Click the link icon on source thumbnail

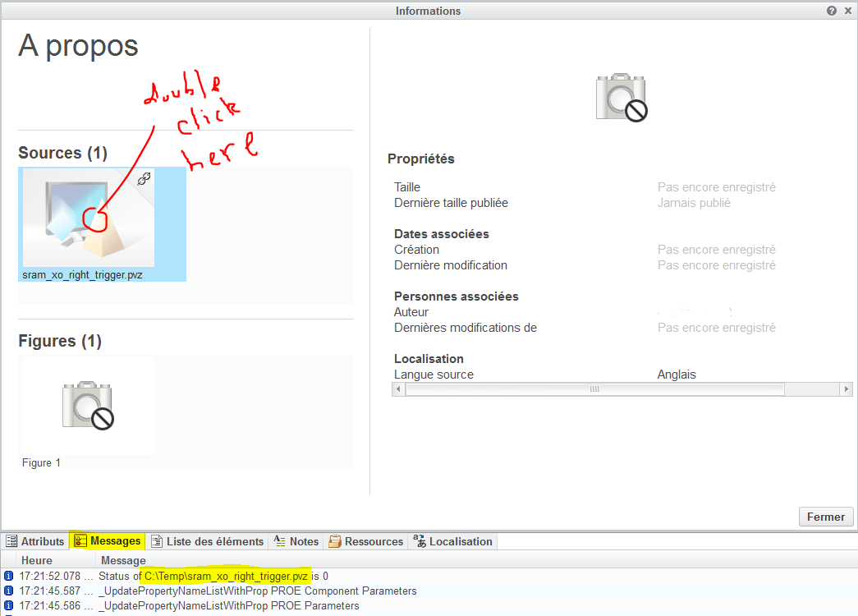point(144,178)
